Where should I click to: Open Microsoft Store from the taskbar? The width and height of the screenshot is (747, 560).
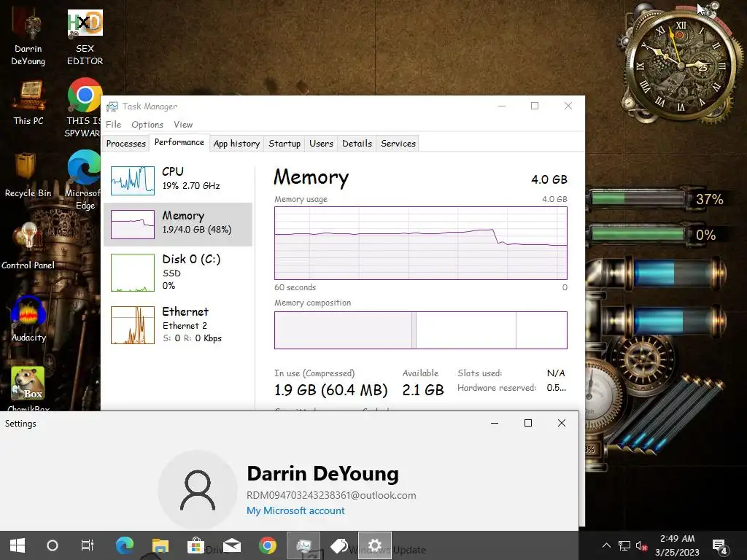196,545
